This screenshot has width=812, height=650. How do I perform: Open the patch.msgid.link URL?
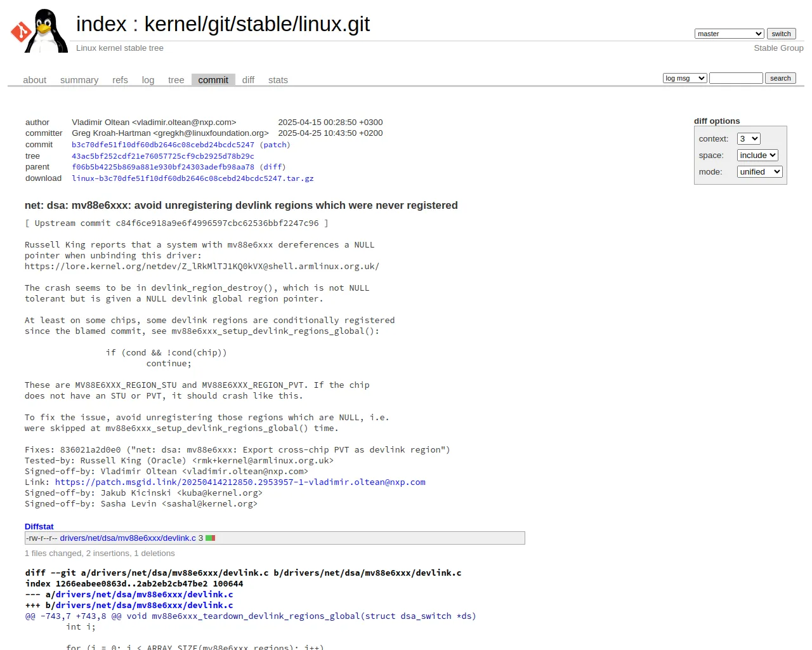point(240,482)
